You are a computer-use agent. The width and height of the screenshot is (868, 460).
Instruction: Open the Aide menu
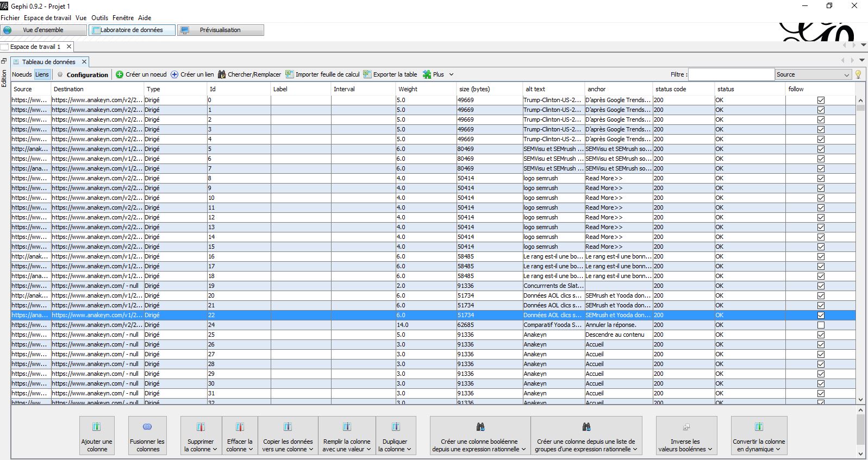coord(145,18)
